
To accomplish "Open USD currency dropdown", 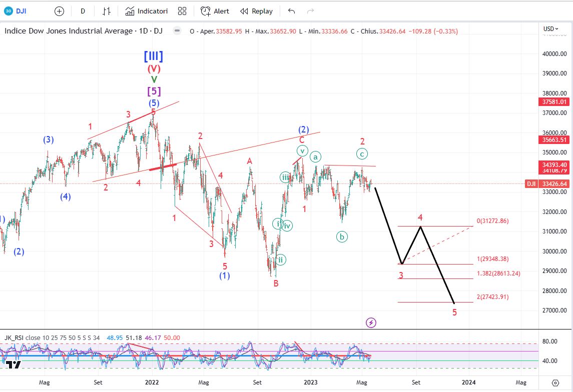I will pos(550,29).
